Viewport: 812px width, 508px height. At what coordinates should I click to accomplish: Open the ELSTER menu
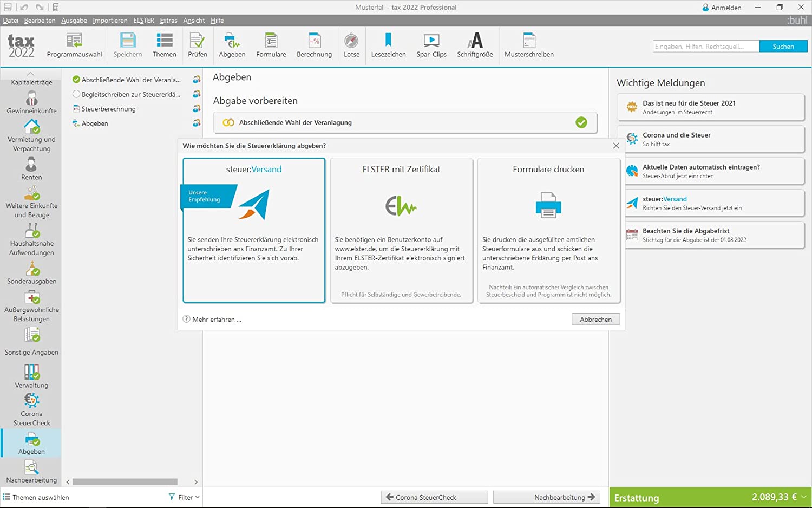(143, 21)
